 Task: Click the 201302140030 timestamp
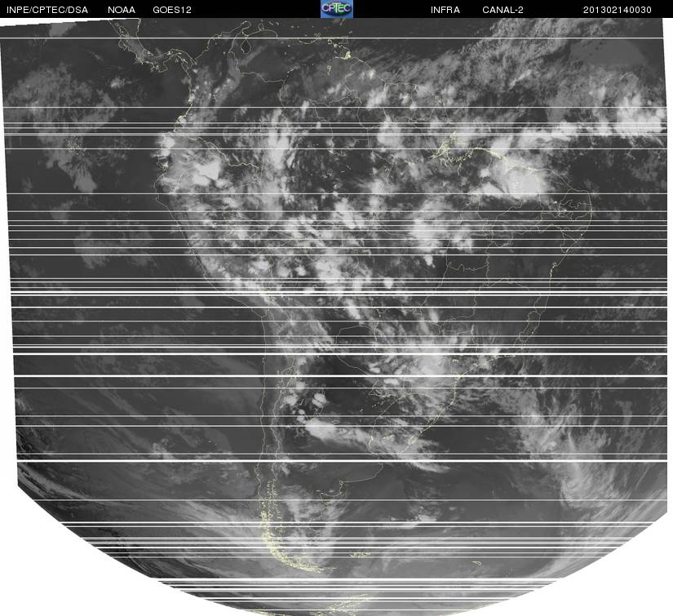tap(618, 10)
